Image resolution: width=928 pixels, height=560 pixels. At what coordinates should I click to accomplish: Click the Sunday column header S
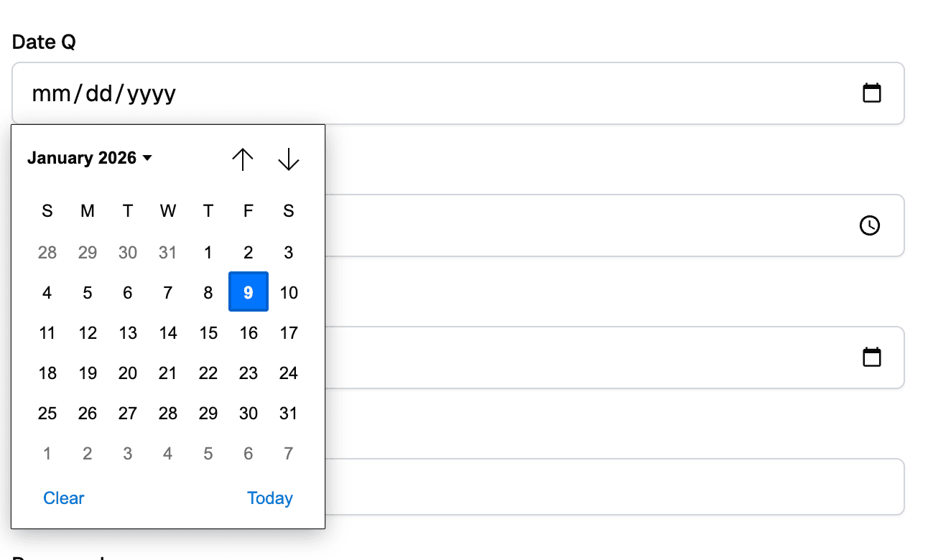click(47, 211)
